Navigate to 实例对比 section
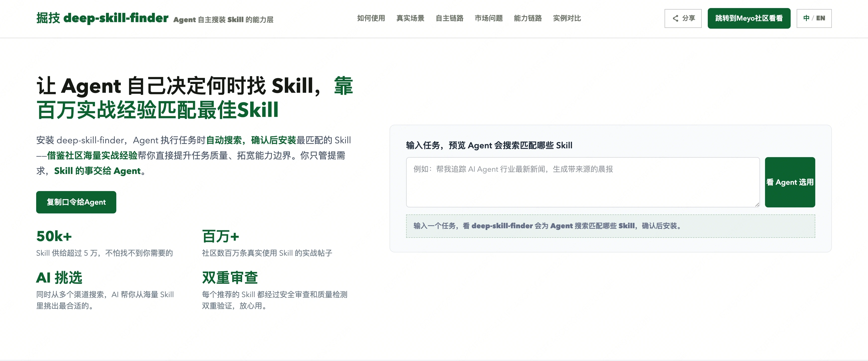Image resolution: width=868 pixels, height=361 pixels. [x=567, y=18]
